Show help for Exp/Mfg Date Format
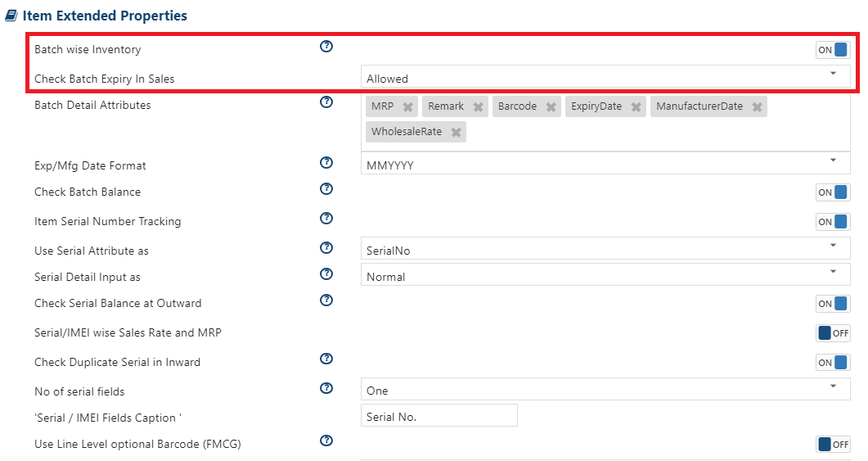 click(326, 162)
